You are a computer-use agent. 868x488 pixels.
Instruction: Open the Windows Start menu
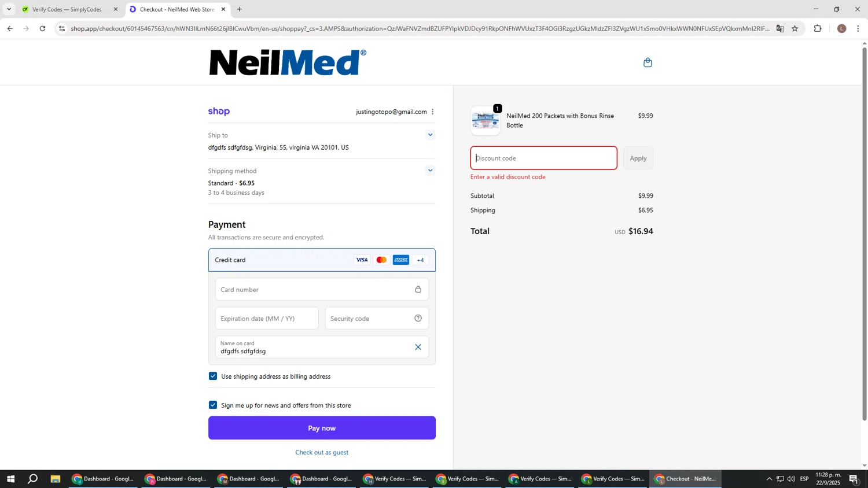coord(10,479)
